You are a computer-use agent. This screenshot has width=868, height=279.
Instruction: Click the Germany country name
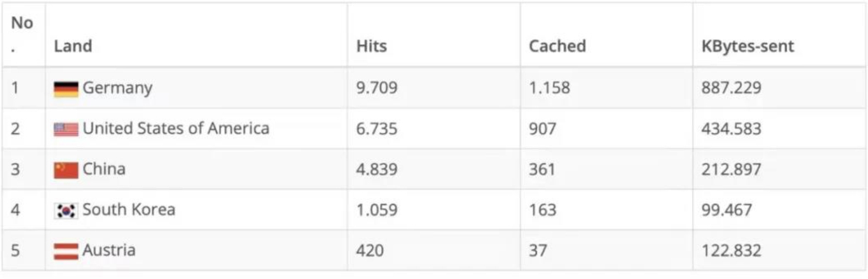click(x=118, y=88)
